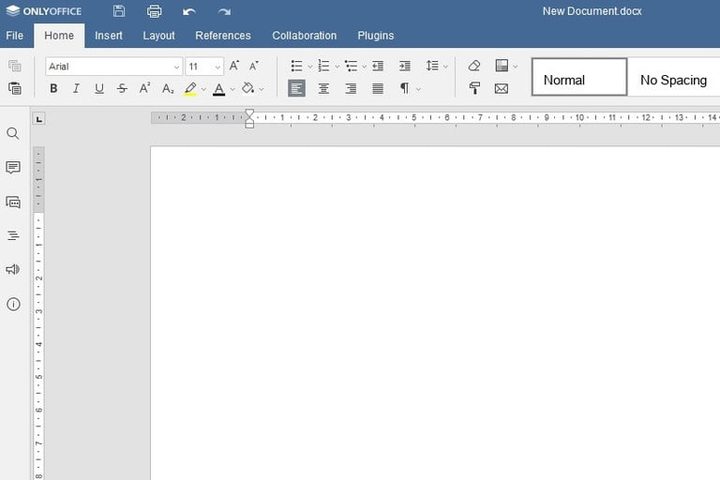Click the yellow highlight color button

click(x=190, y=89)
